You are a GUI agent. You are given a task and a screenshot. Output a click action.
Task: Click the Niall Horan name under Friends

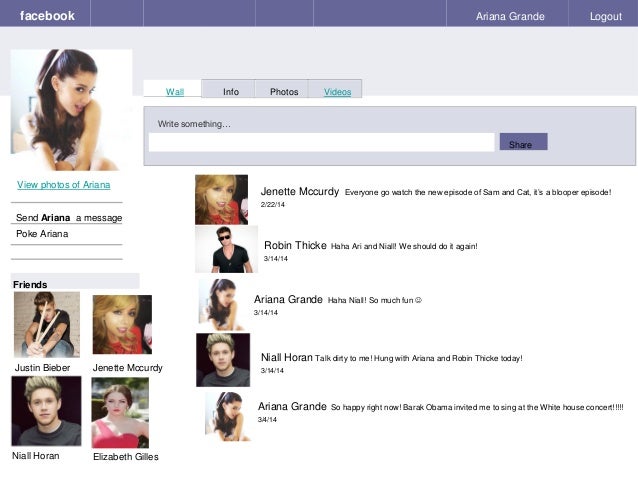pyautogui.click(x=36, y=456)
